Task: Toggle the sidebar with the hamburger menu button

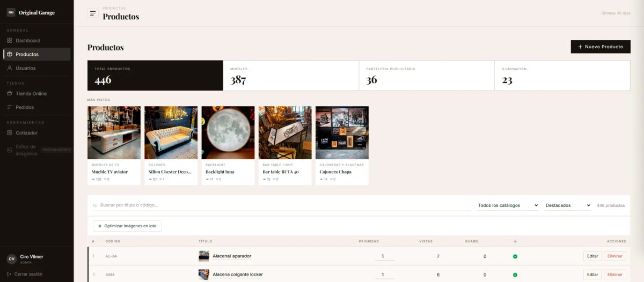Action: pyautogui.click(x=93, y=13)
